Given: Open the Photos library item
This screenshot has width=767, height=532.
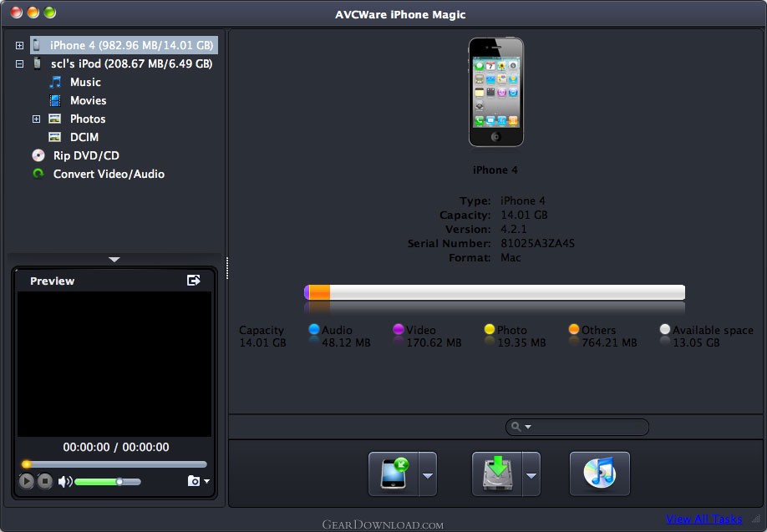Looking at the screenshot, I should [x=88, y=119].
